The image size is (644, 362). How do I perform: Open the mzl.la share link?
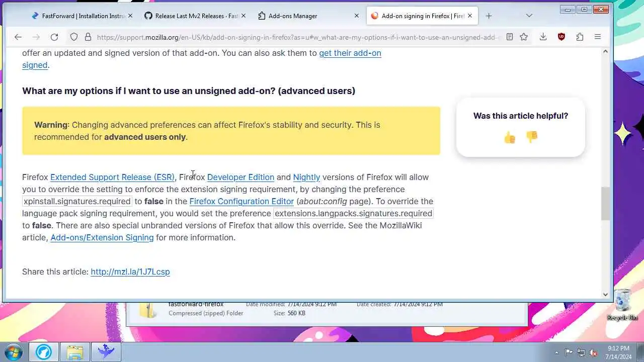click(x=130, y=271)
